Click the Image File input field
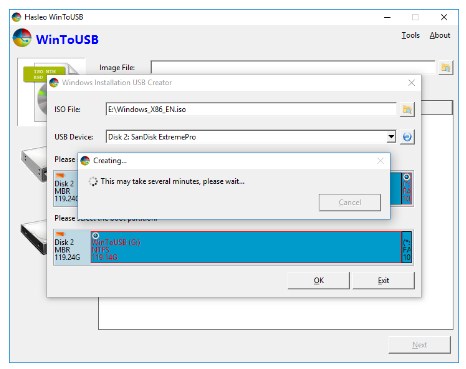The image size is (466, 369). click(x=293, y=67)
